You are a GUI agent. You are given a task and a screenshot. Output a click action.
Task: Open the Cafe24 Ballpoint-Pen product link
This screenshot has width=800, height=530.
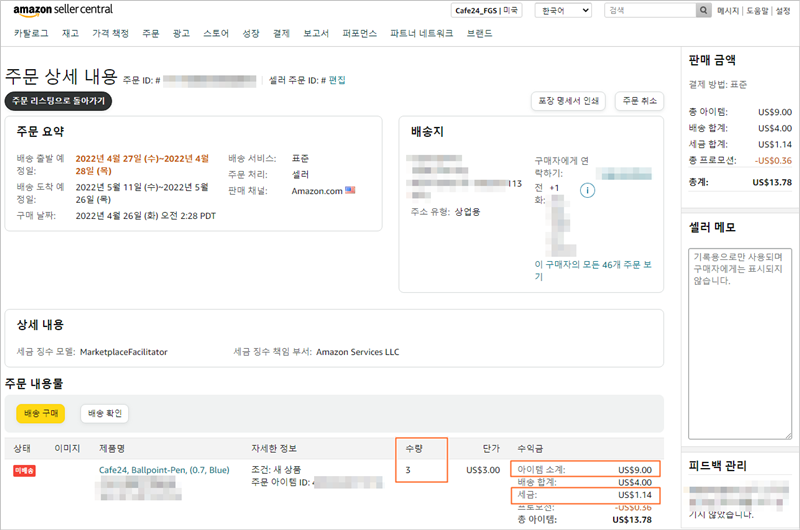(164, 470)
